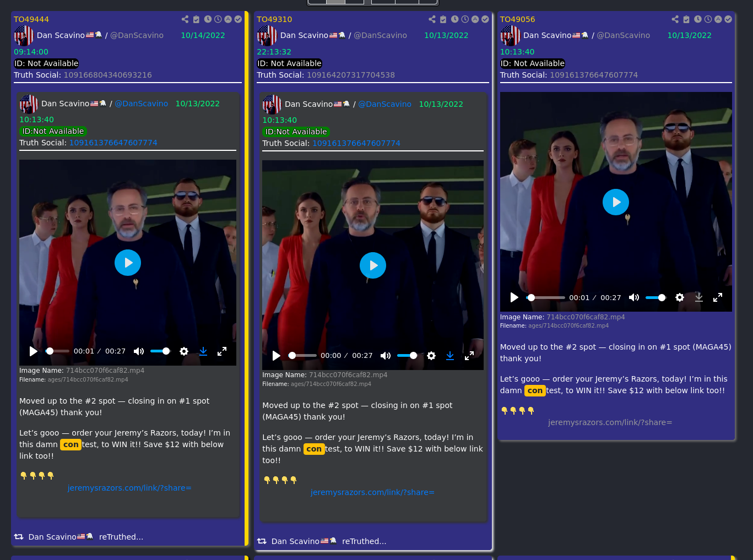Enter fullscreen for TO49056 video
Viewport: 753px width, 560px height.
(x=718, y=297)
